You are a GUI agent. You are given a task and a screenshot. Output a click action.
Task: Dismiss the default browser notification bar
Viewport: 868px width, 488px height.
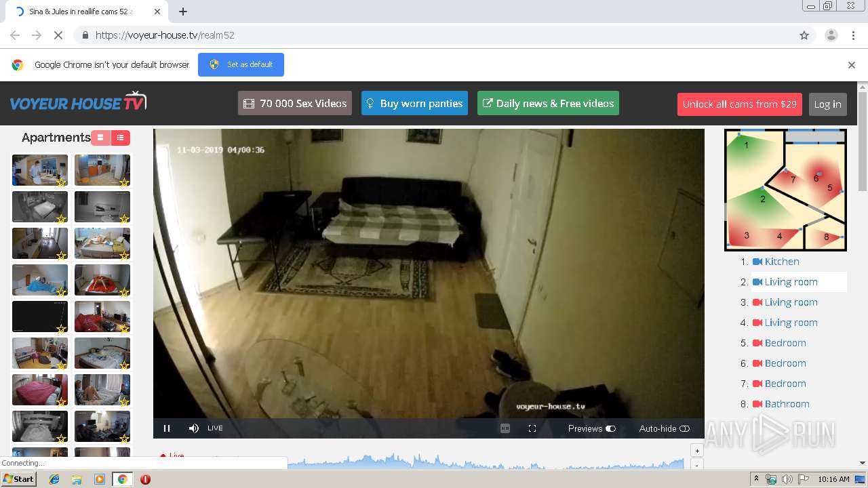(x=852, y=65)
